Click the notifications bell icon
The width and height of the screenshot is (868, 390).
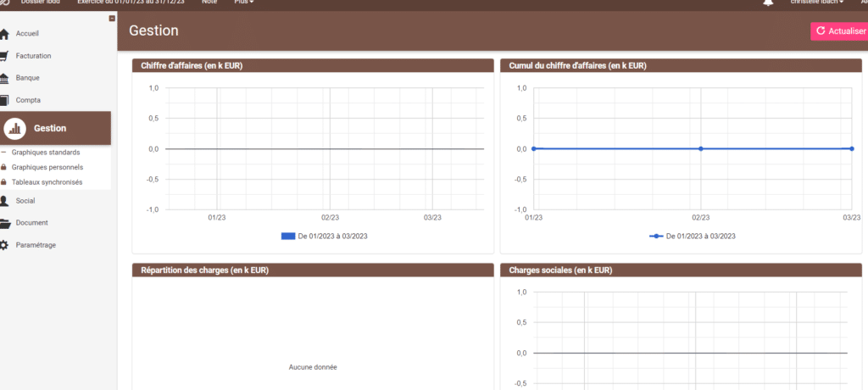coord(768,3)
